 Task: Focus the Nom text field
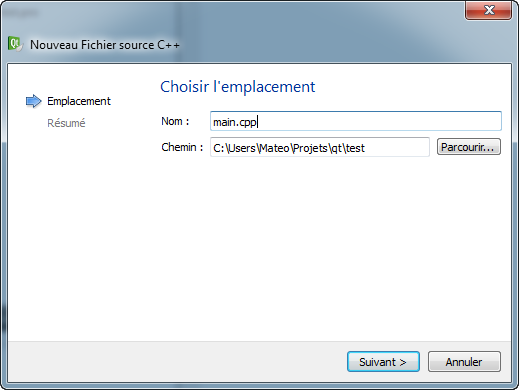tap(356, 121)
